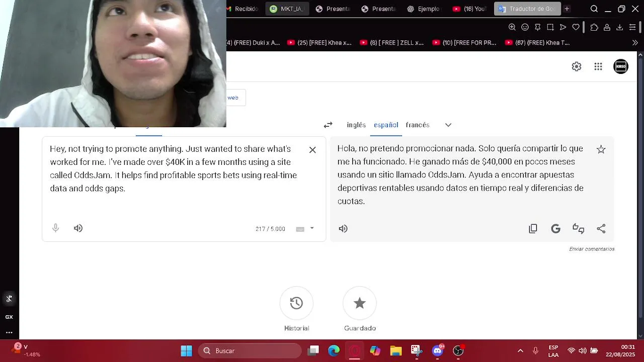644x362 pixels.
Task: Switch to the Recibidos Gmail tab
Action: [243, 9]
